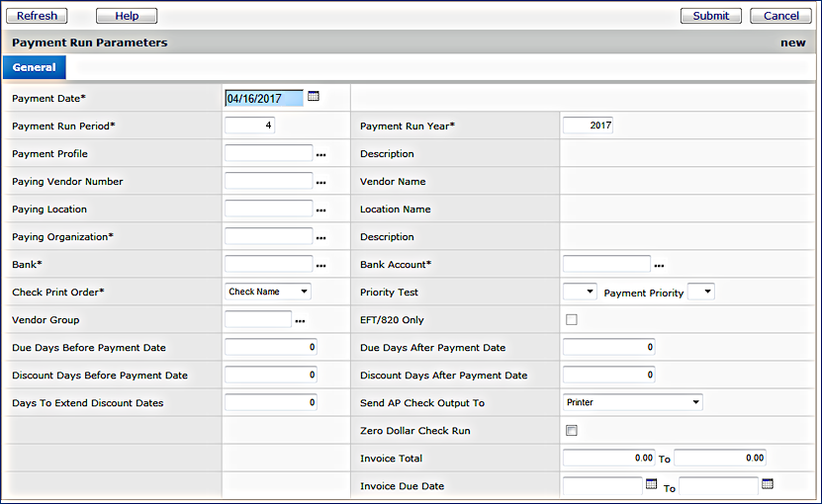This screenshot has height=504, width=822.
Task: Enable the EFT/820 Only checkbox
Action: point(571,319)
